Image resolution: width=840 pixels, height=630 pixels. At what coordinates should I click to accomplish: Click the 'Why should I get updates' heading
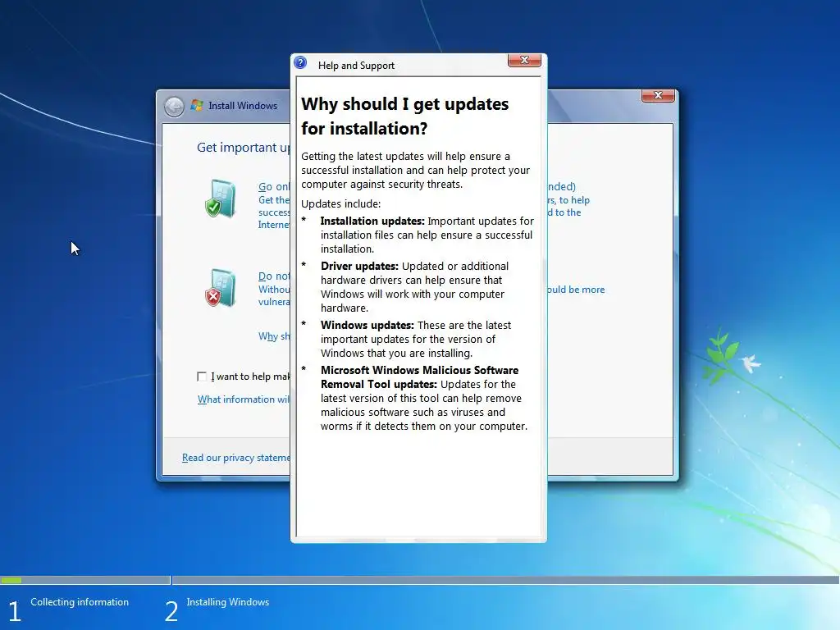coord(405,116)
